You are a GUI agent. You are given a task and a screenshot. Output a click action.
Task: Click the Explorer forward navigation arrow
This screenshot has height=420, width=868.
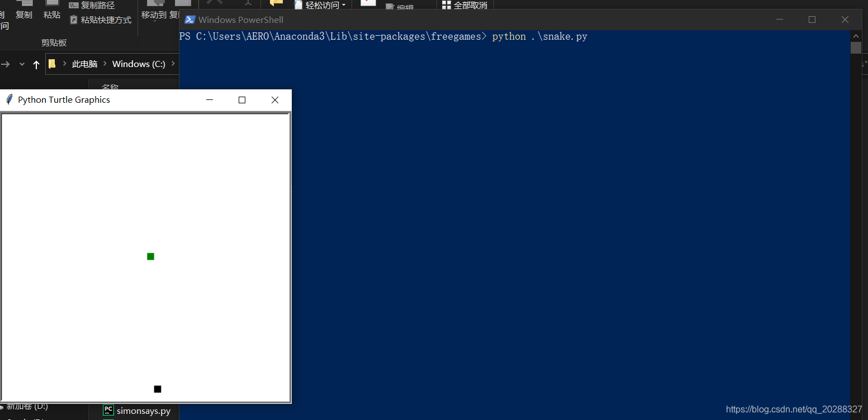[6, 64]
